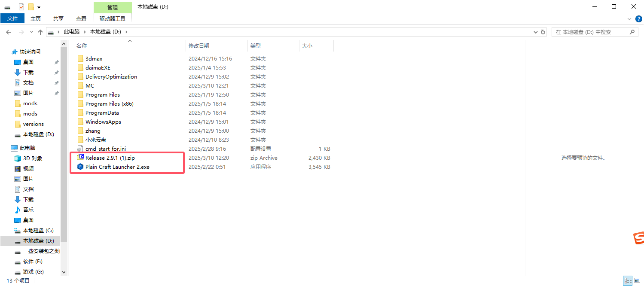Select the Release 2.9.1 (1).zip archive icon

click(80, 158)
